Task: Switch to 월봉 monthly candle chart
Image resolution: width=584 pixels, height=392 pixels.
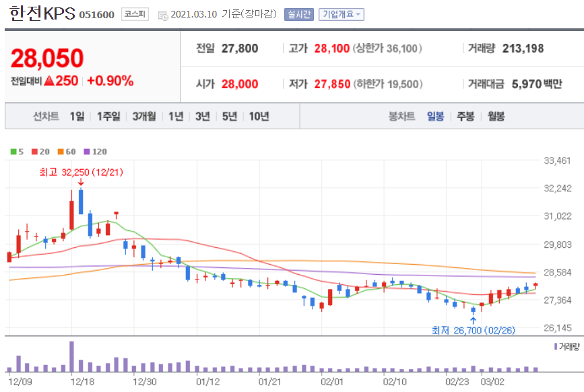Action: (496, 117)
